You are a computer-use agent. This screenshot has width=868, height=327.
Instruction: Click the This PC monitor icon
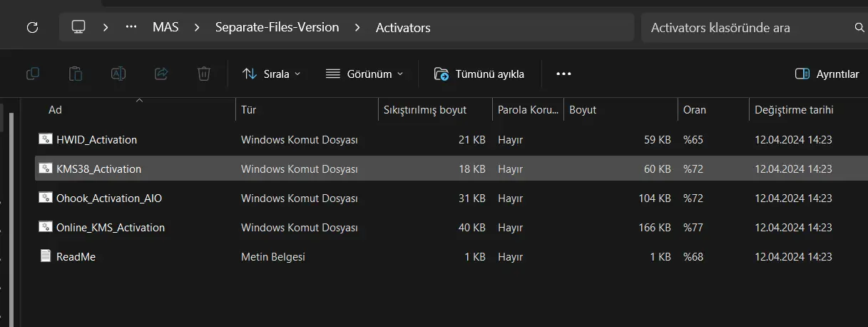click(x=78, y=27)
